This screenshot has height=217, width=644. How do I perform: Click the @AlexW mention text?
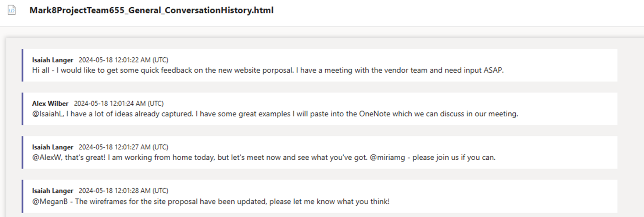pos(47,158)
